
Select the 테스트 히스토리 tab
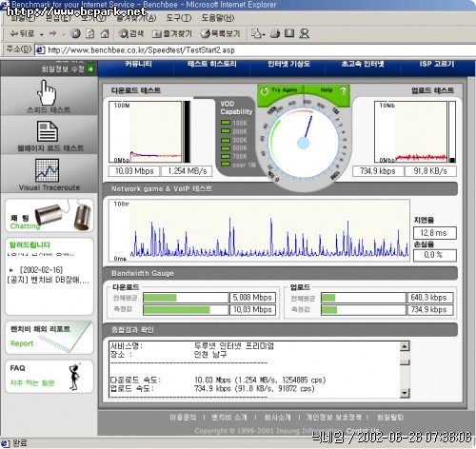click(x=212, y=64)
